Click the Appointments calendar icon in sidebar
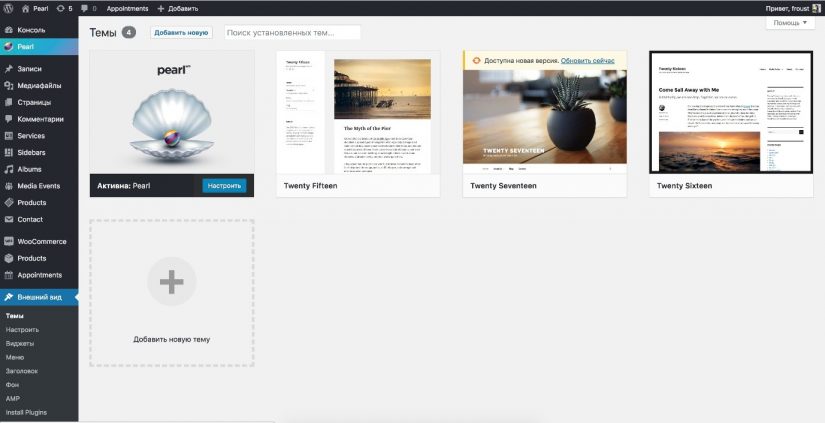Screen dimensions: 825x423 [x=8, y=275]
